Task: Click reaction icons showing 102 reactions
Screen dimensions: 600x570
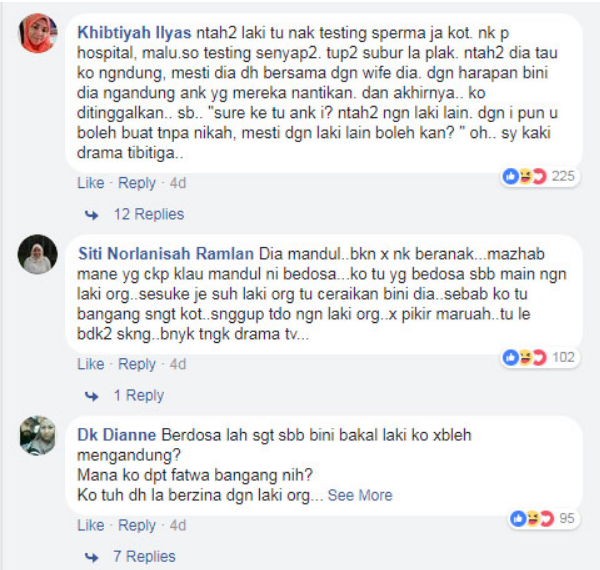Action: [x=525, y=357]
